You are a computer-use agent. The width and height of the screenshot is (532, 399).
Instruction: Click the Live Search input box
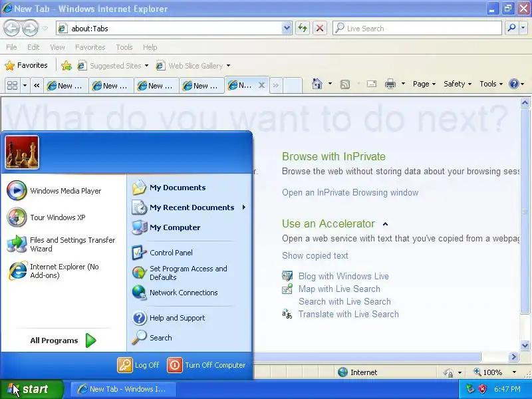tap(417, 28)
